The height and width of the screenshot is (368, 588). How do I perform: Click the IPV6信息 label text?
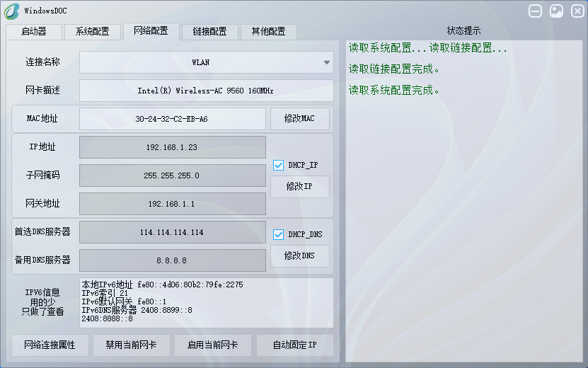click(x=42, y=292)
